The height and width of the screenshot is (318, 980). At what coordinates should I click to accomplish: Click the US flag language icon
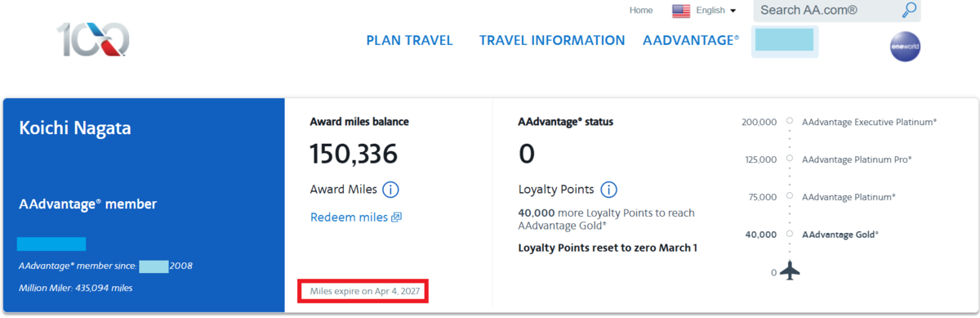[681, 11]
